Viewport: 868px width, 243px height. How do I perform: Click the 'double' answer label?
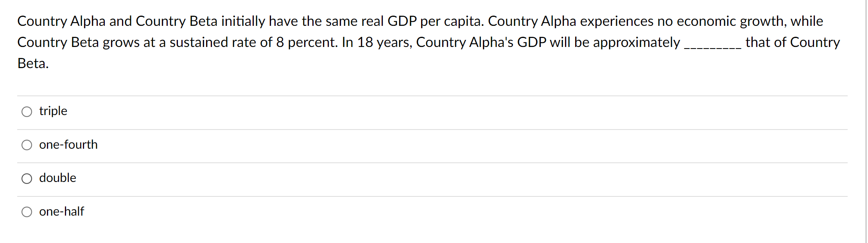(57, 178)
